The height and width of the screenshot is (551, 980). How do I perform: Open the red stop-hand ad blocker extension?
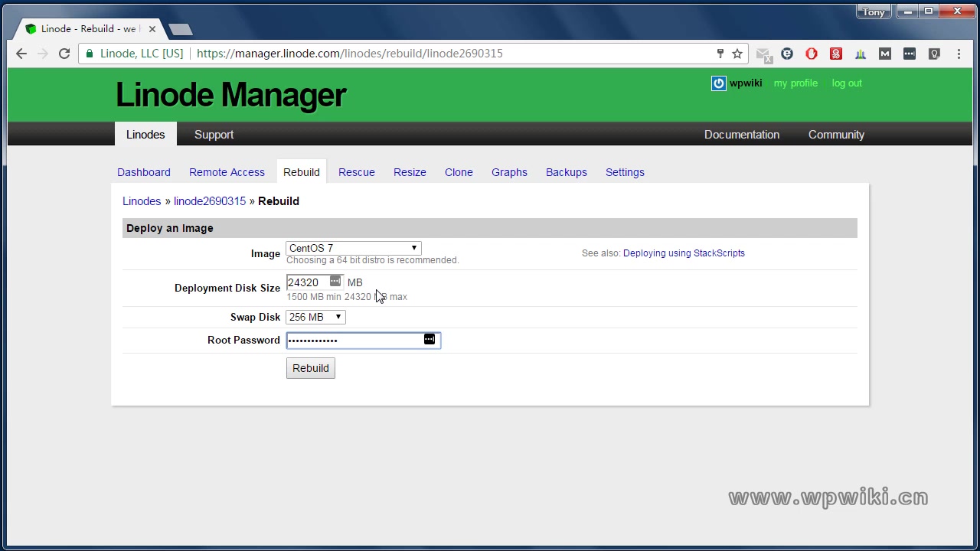(x=812, y=54)
